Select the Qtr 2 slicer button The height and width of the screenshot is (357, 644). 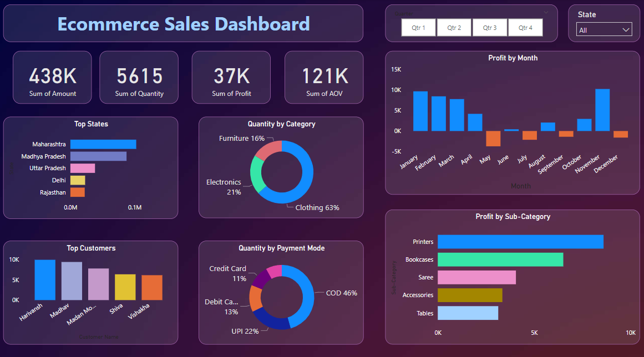[x=454, y=27]
